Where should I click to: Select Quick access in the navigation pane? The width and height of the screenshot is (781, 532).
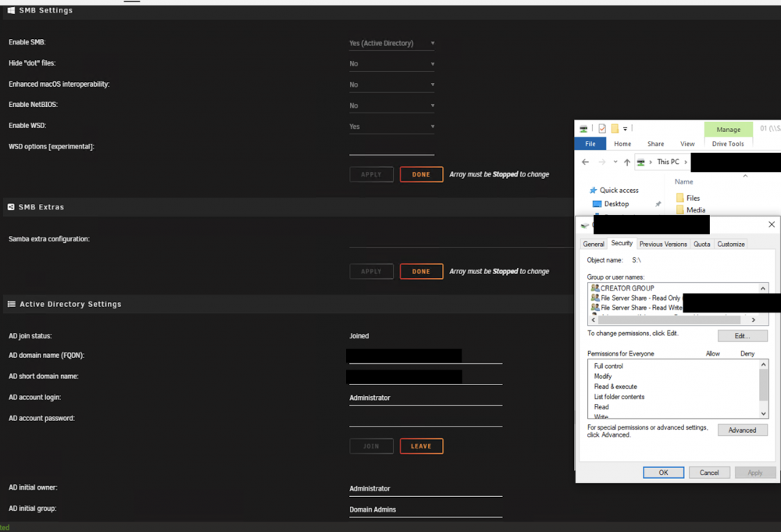(x=619, y=191)
